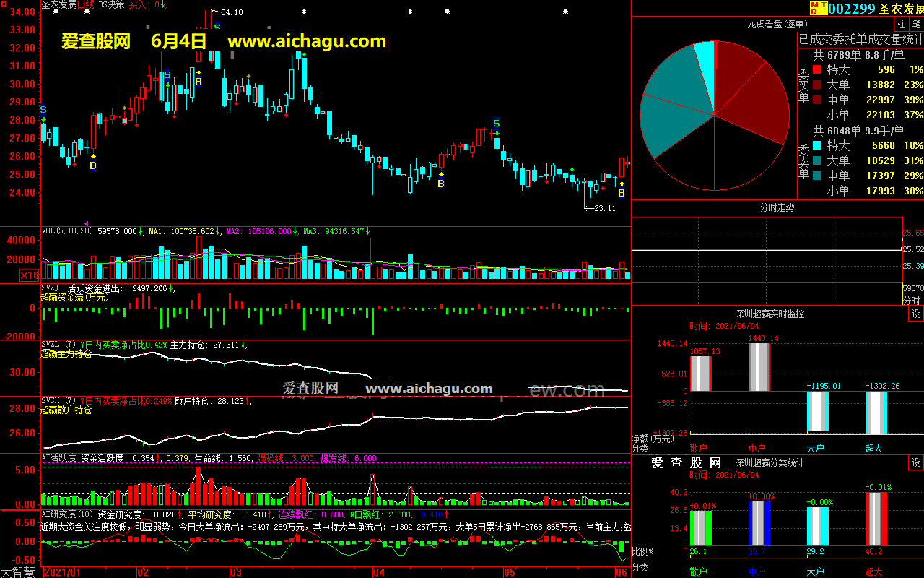Click 超大 bar -1302.26 in realtime monitor
This screenshot has height=578, width=924.
(876, 412)
